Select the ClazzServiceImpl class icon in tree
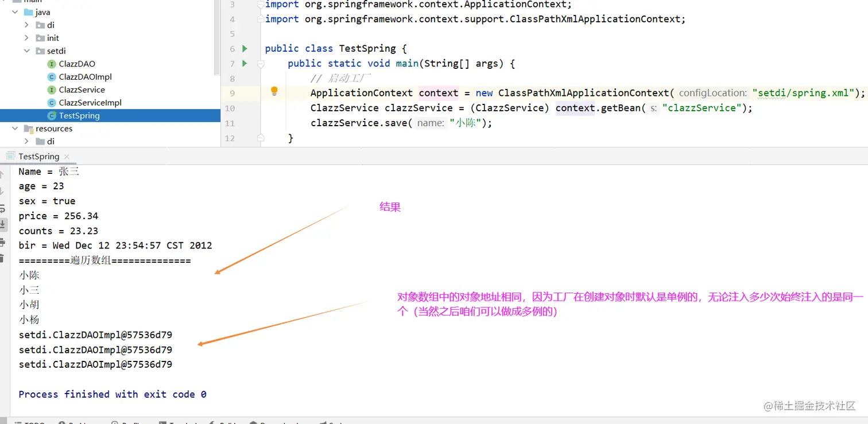868x424 pixels. [x=52, y=103]
